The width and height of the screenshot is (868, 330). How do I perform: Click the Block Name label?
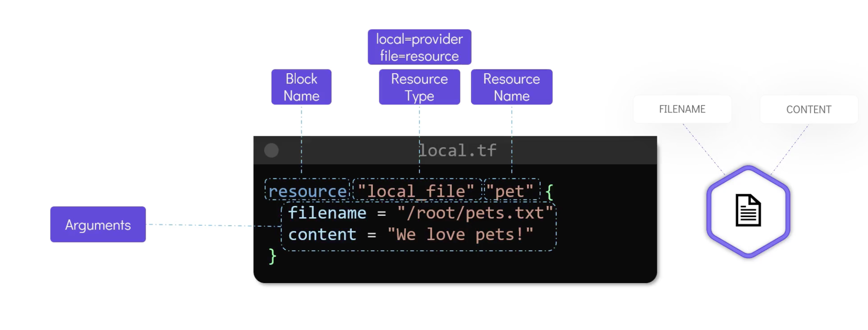[301, 87]
